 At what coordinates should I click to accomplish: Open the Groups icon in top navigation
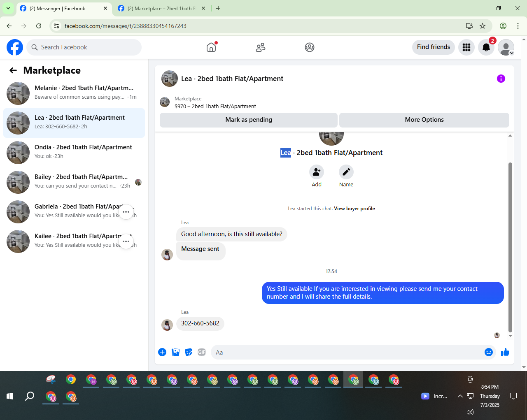point(310,47)
